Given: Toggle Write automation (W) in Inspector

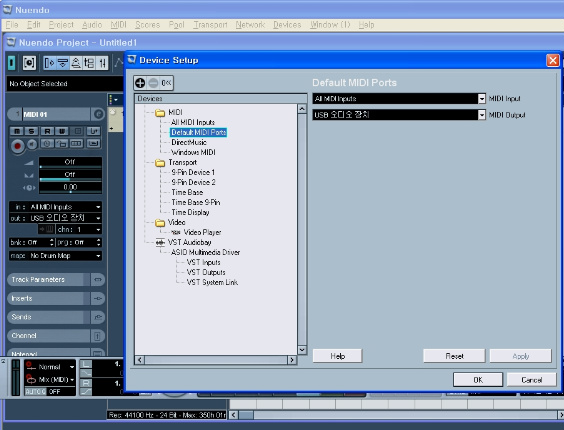Looking at the screenshot, I should pos(62,131).
